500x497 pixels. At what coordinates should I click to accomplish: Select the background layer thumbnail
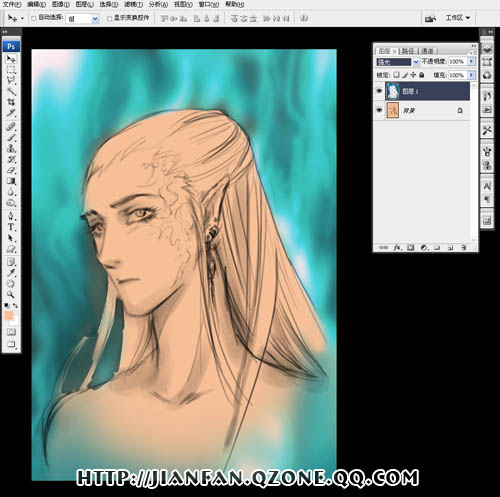(393, 110)
